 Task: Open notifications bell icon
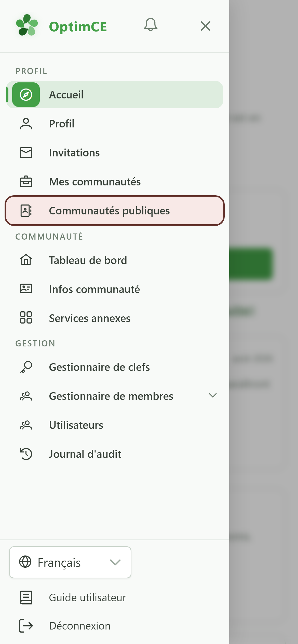[x=151, y=25]
